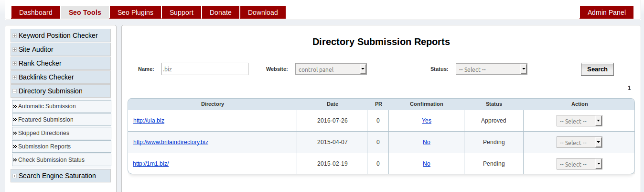644x192 pixels.
Task: Expand Rank Checker plus icon
Action: click(x=15, y=64)
